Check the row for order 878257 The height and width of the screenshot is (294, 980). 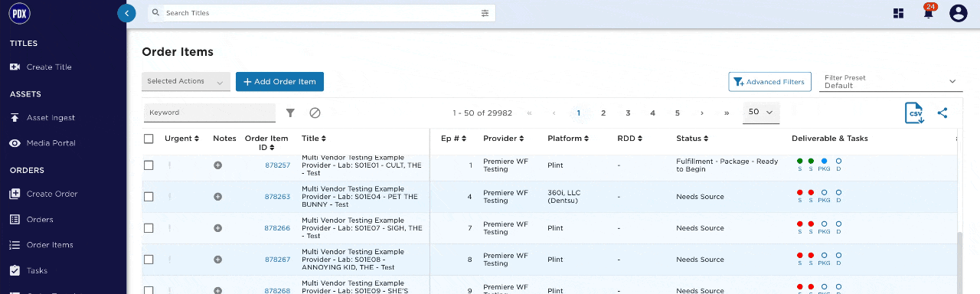pyautogui.click(x=149, y=165)
